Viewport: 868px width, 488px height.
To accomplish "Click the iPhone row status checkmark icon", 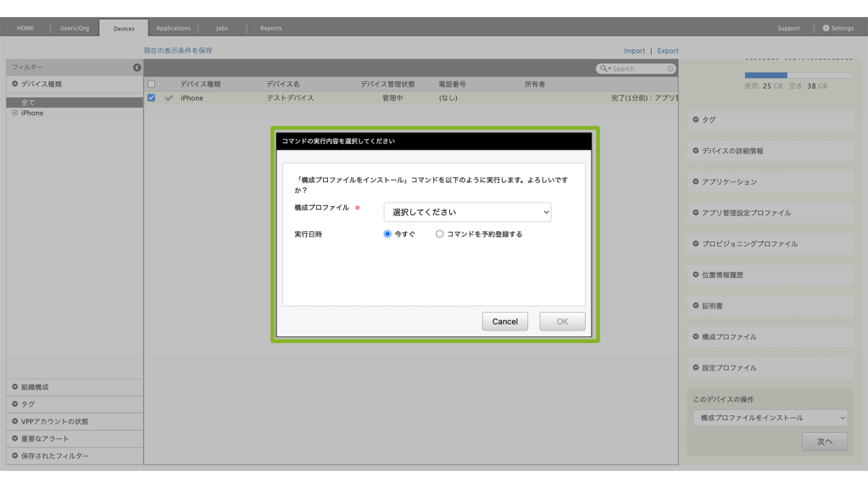I will click(x=169, y=98).
